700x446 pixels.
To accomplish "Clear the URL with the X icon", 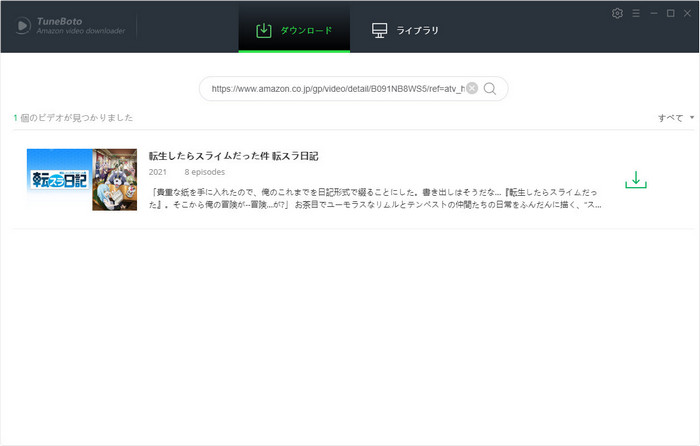I will 472,88.
